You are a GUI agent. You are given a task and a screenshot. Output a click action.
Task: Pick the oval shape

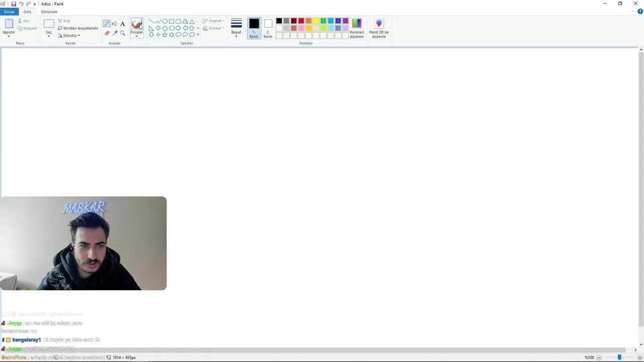pos(165,22)
